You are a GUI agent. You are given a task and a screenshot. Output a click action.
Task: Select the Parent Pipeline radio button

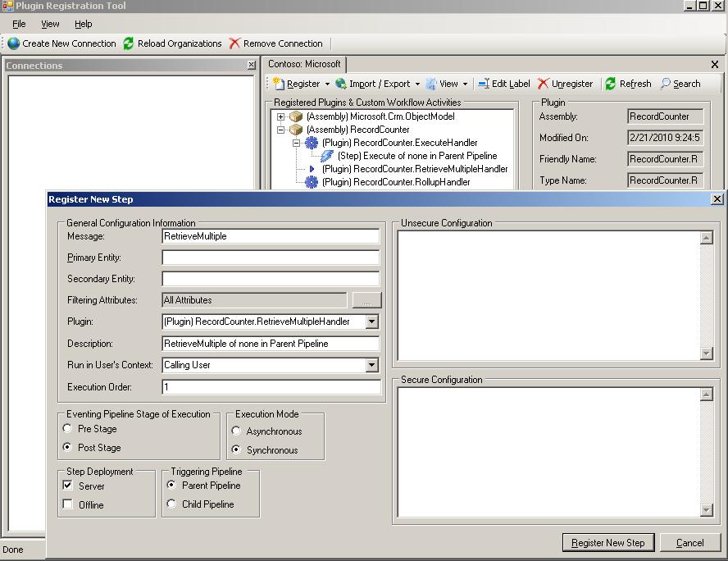tap(171, 485)
